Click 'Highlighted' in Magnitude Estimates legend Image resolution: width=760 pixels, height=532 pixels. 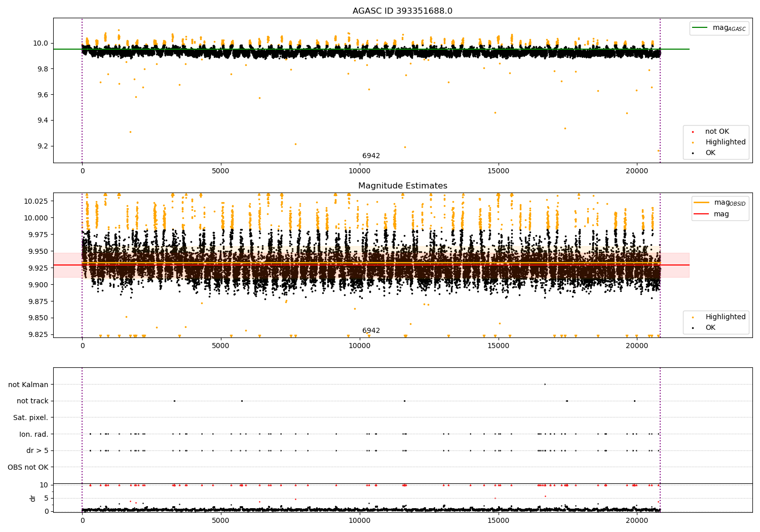[x=725, y=317]
